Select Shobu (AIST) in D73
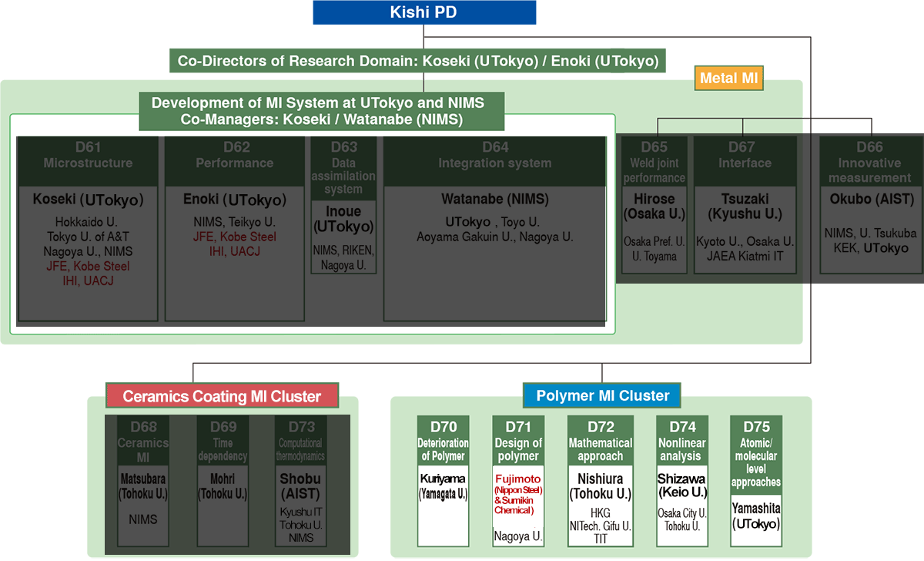The image size is (924, 561). [x=301, y=485]
